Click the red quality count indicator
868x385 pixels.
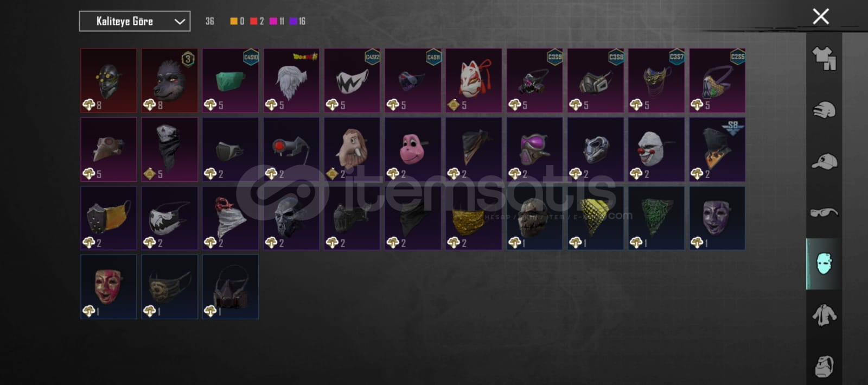[257, 21]
